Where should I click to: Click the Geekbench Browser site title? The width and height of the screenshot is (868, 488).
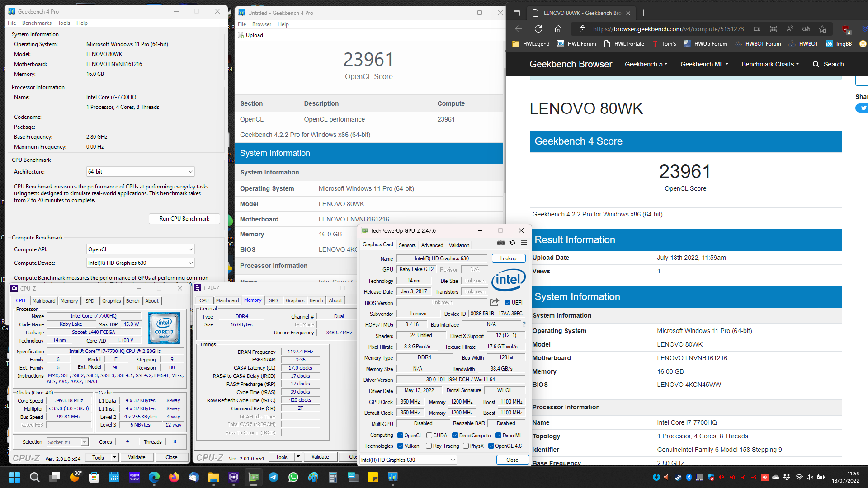tap(571, 64)
